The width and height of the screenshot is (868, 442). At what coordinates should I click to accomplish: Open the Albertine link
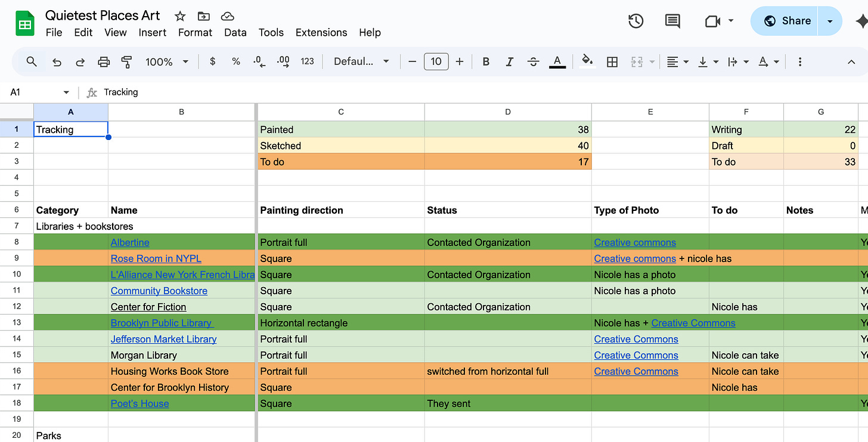click(x=130, y=242)
